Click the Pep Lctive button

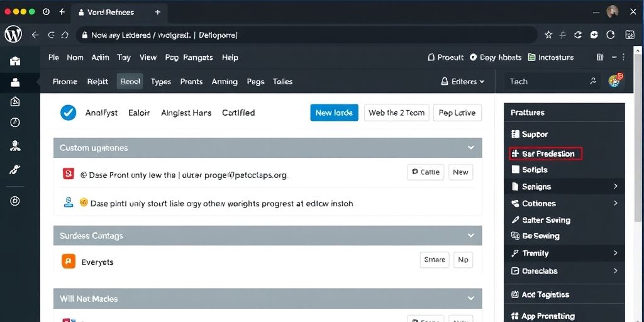click(x=457, y=113)
